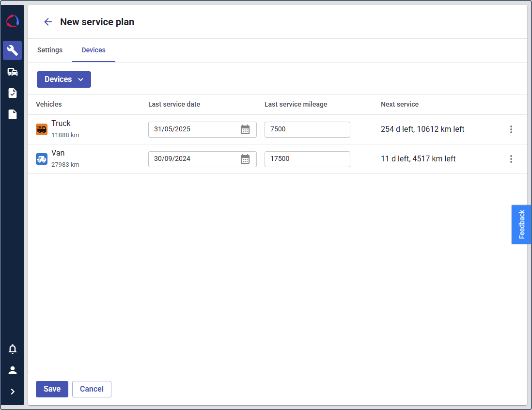Click the Cancel button
The height and width of the screenshot is (410, 532).
pos(92,389)
